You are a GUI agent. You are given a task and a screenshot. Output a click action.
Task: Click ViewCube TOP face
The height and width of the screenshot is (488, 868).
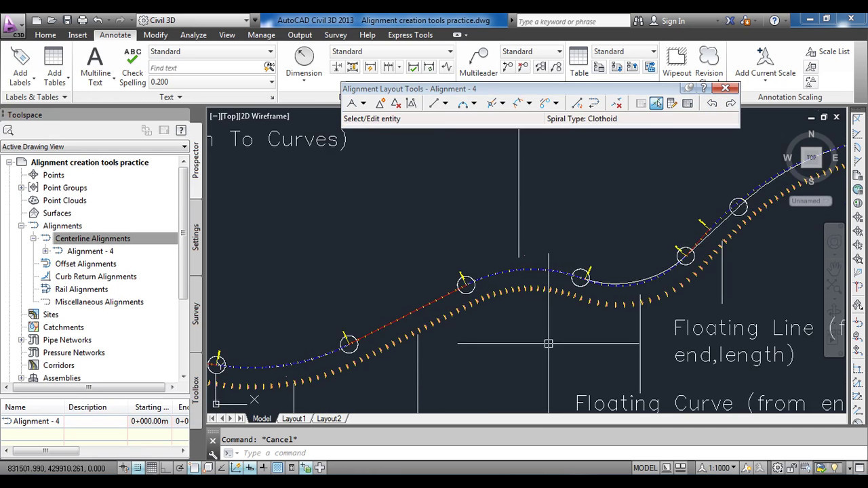(x=811, y=157)
